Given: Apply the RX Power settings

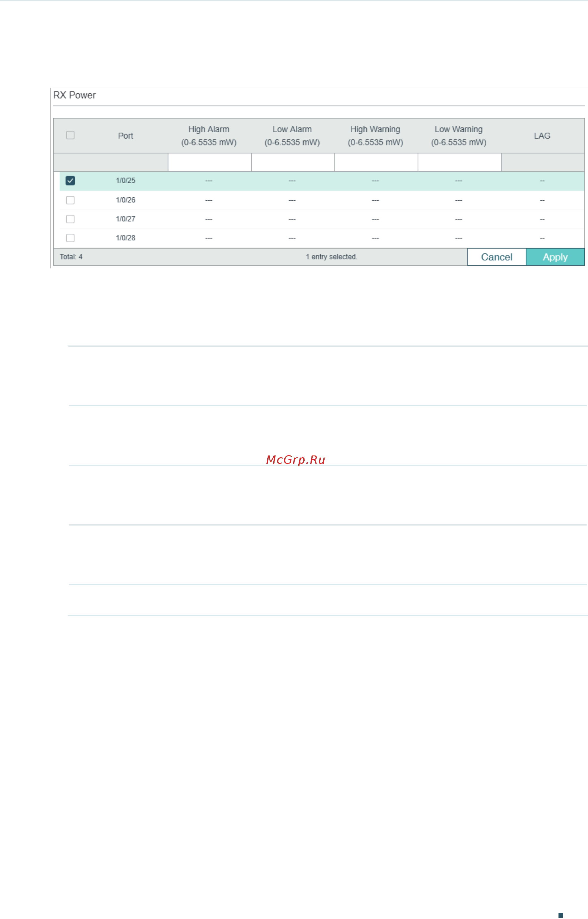Looking at the screenshot, I should point(555,257).
